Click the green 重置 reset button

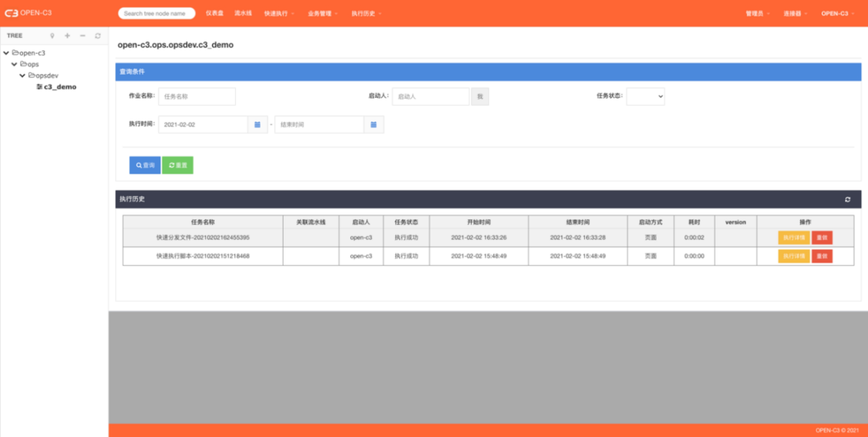[178, 165]
